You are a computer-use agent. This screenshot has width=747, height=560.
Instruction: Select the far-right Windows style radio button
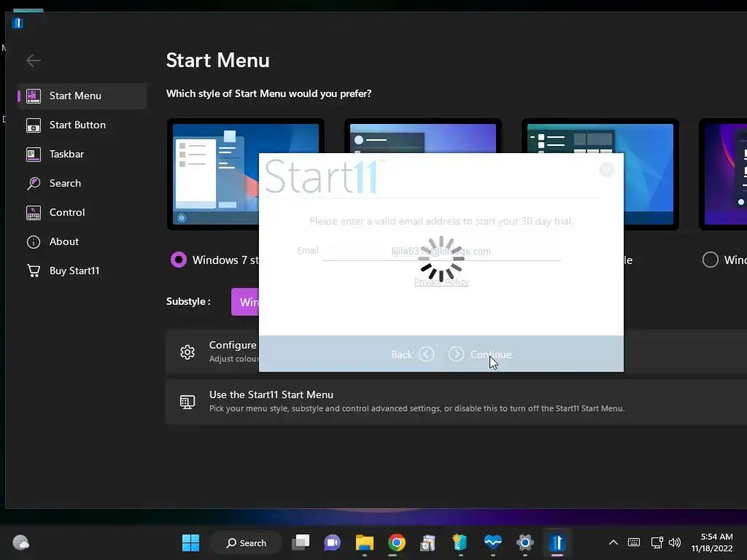pyautogui.click(x=710, y=260)
